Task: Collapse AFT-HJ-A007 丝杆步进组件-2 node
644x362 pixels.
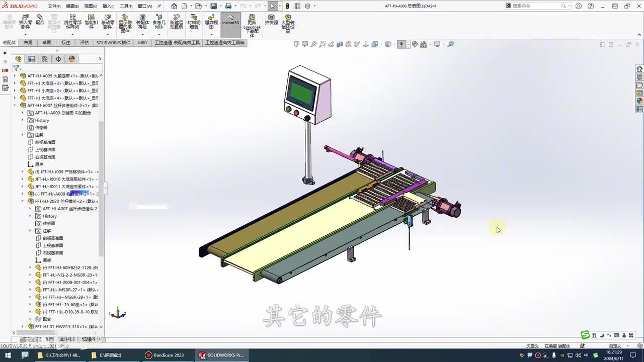Action: [x=15, y=106]
